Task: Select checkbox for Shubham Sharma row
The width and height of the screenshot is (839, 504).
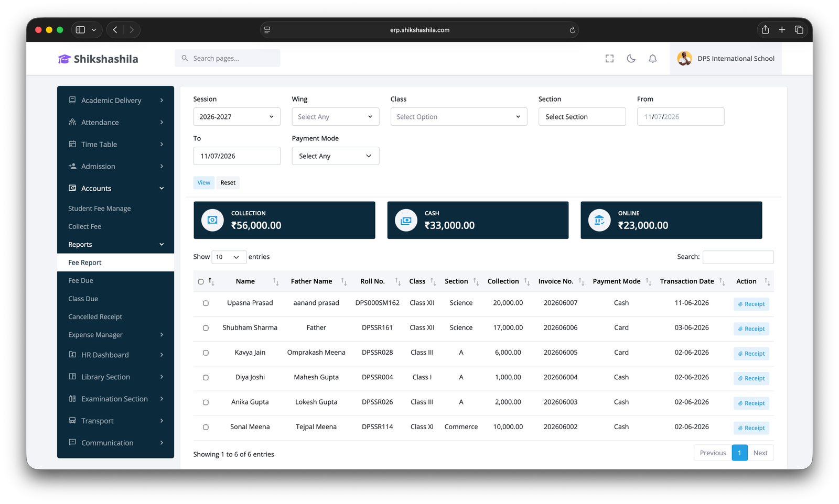Action: (x=206, y=328)
